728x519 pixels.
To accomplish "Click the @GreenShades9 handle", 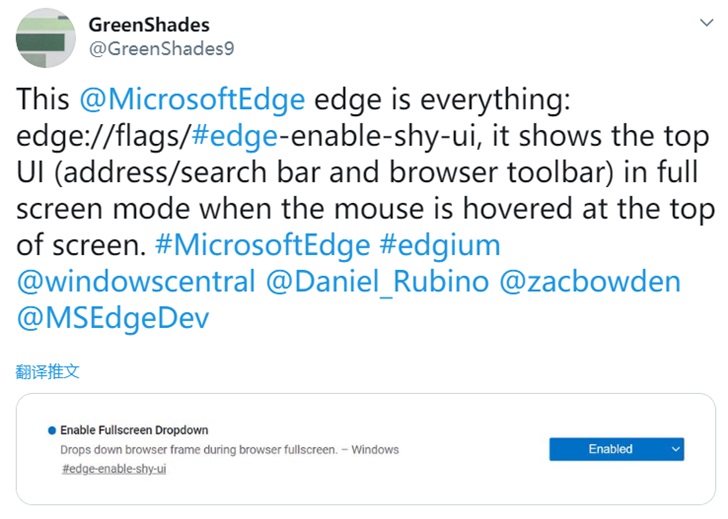I will click(x=161, y=48).
